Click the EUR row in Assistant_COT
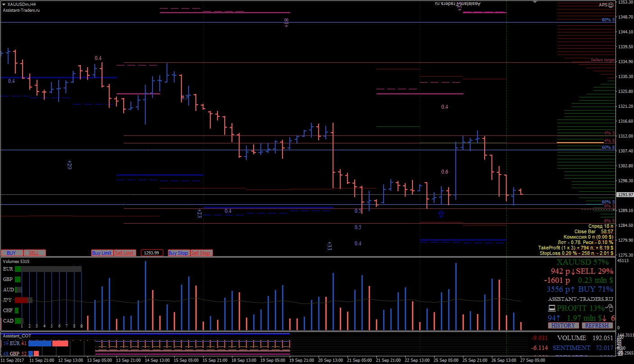The width and height of the screenshot is (634, 364). pos(35,344)
